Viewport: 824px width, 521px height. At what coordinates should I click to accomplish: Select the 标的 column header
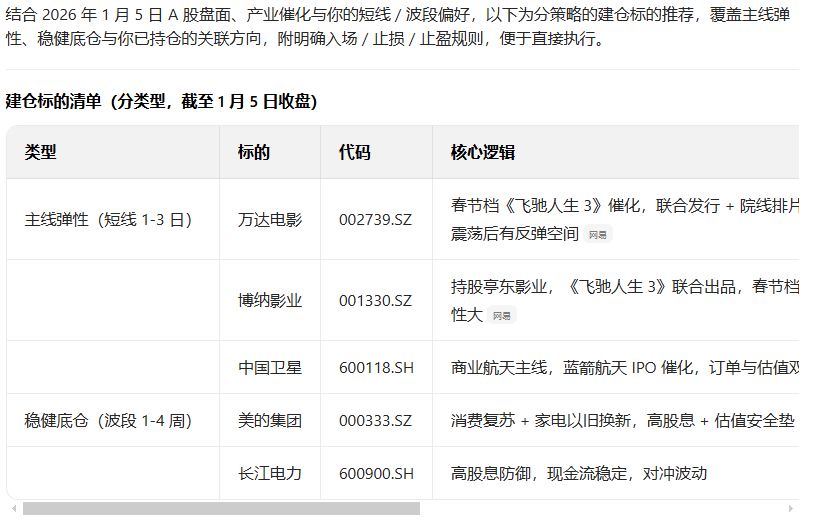pyautogui.click(x=270, y=152)
